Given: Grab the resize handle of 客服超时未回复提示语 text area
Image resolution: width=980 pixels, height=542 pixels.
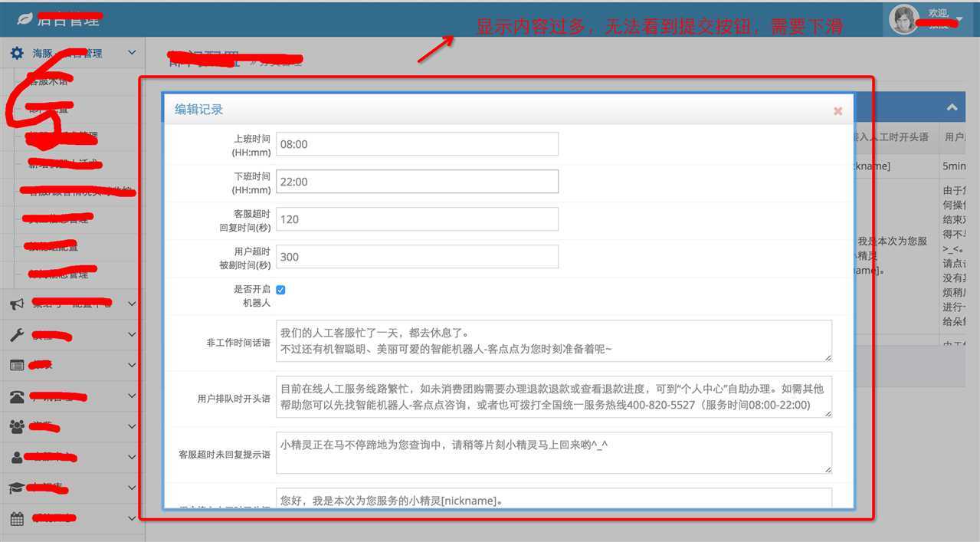Looking at the screenshot, I should coord(828,469).
